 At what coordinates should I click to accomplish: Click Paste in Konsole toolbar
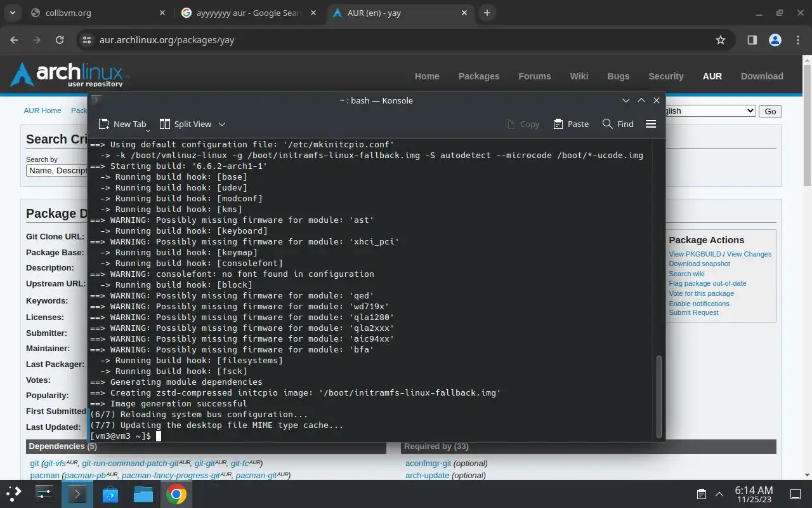pyautogui.click(x=571, y=124)
